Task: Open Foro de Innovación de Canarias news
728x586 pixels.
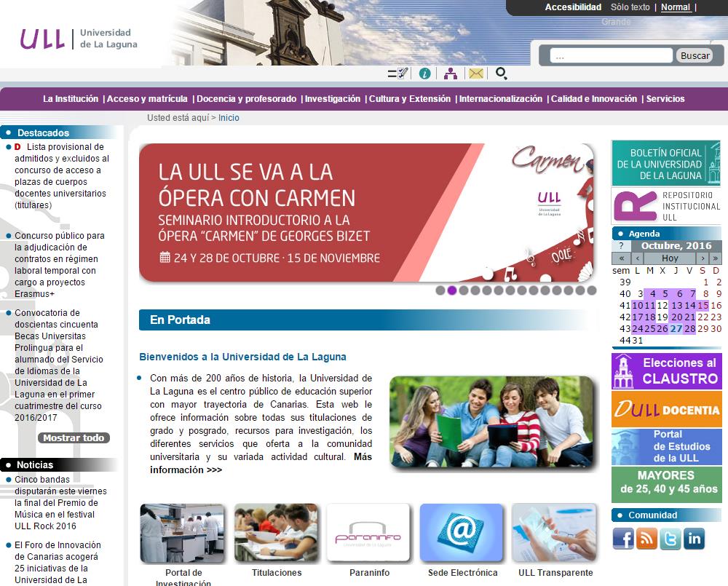Action: coord(58,562)
